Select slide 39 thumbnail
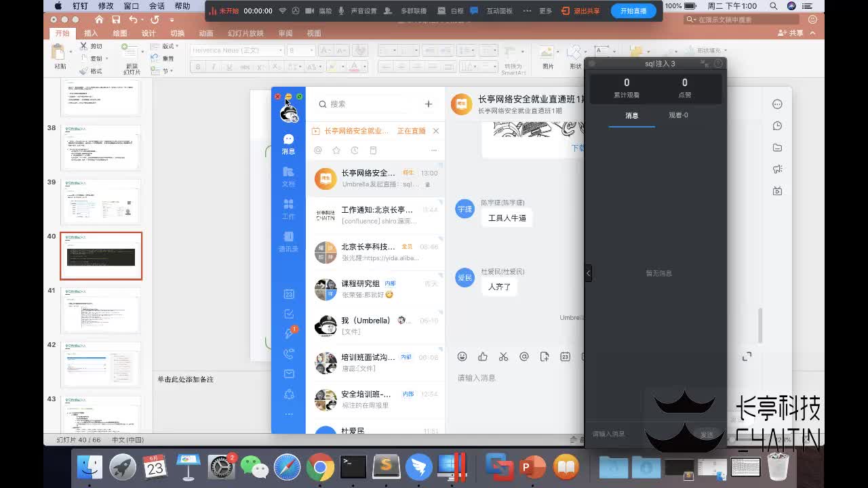868x488 pixels. click(x=101, y=202)
